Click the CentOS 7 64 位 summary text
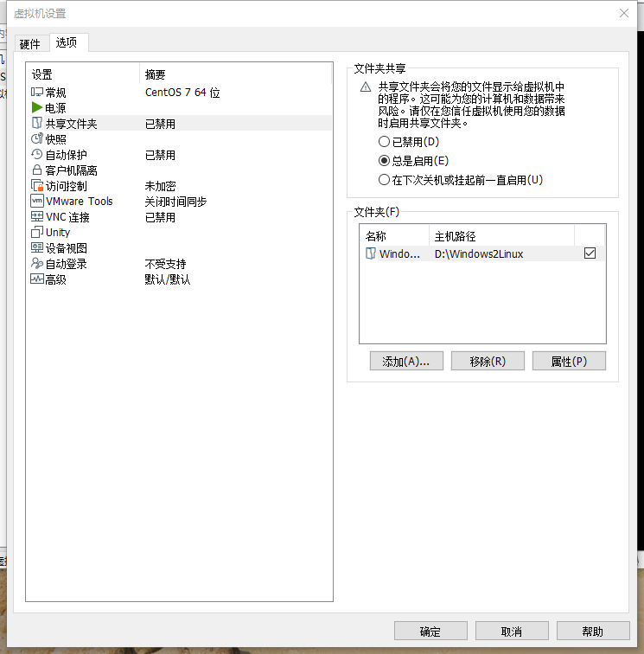644x654 pixels. pos(182,93)
